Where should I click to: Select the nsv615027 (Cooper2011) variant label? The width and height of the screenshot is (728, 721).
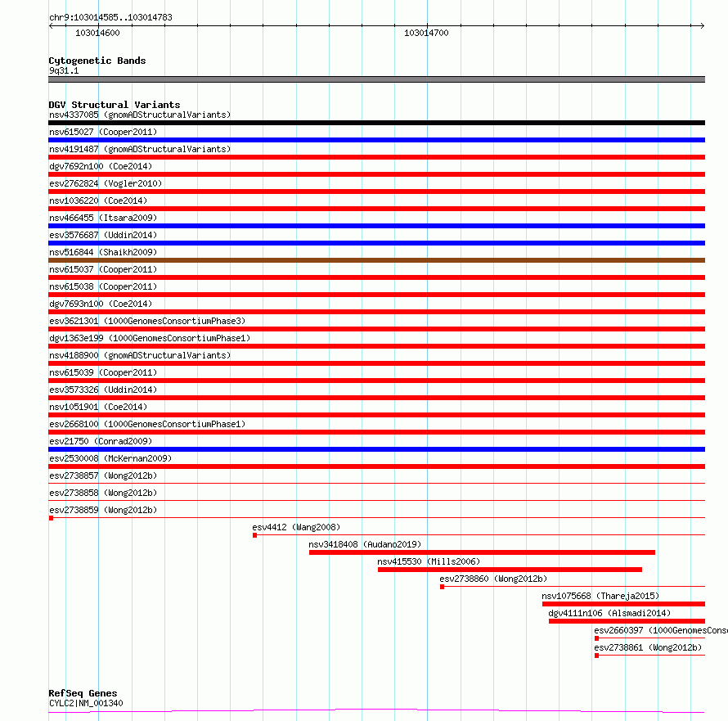pyautogui.click(x=103, y=132)
